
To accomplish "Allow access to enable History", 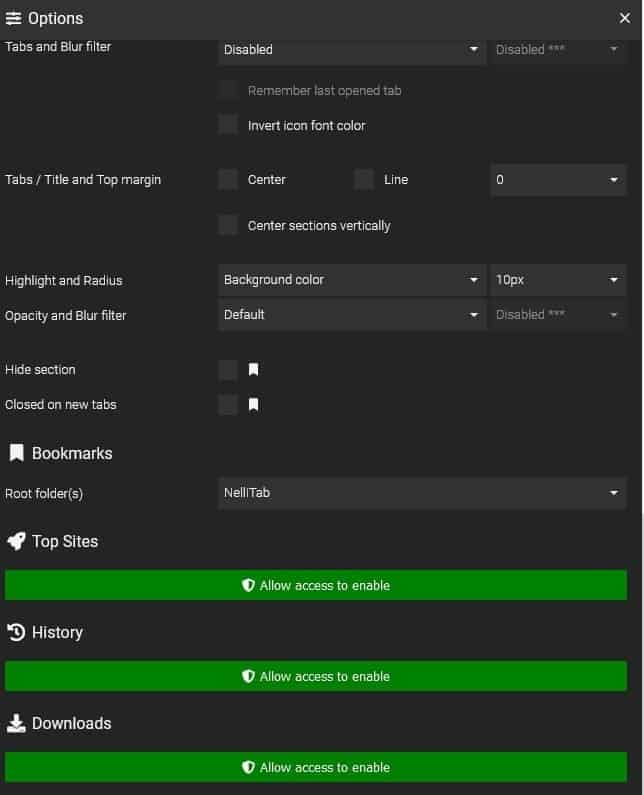I will click(x=316, y=676).
